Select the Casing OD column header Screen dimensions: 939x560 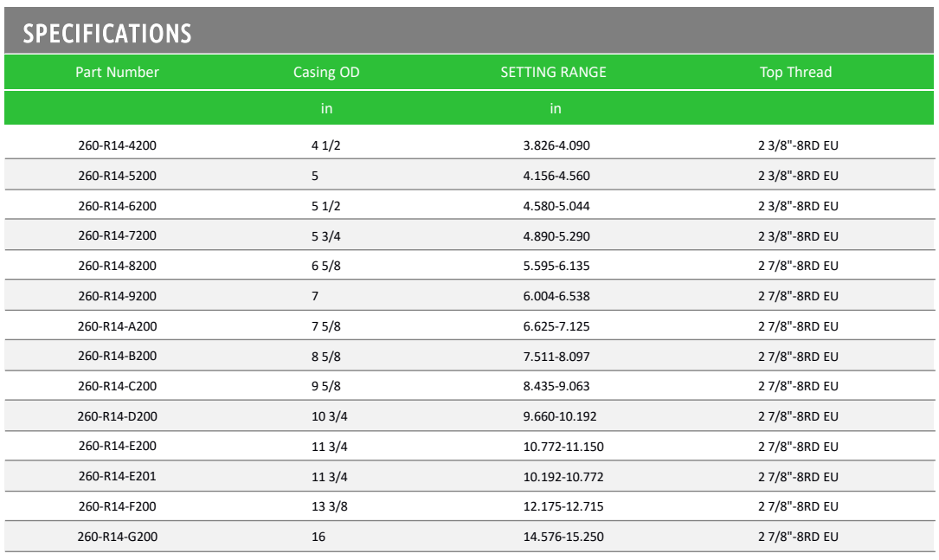point(326,73)
